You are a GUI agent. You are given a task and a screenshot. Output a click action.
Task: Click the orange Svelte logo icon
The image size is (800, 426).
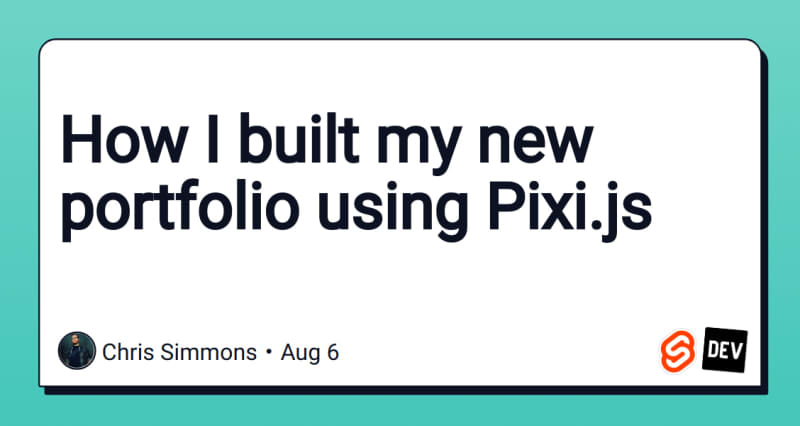coord(678,351)
